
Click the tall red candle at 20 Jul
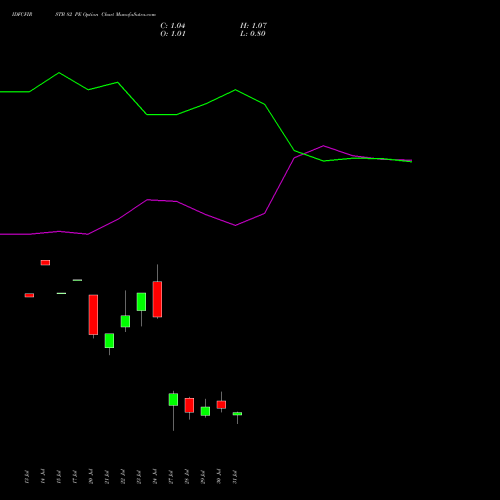click(93, 315)
